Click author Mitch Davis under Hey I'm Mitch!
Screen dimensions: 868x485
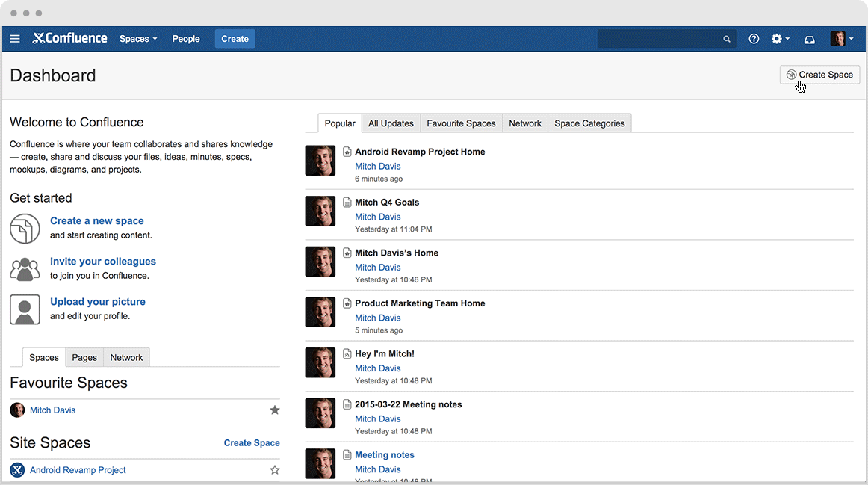click(377, 368)
